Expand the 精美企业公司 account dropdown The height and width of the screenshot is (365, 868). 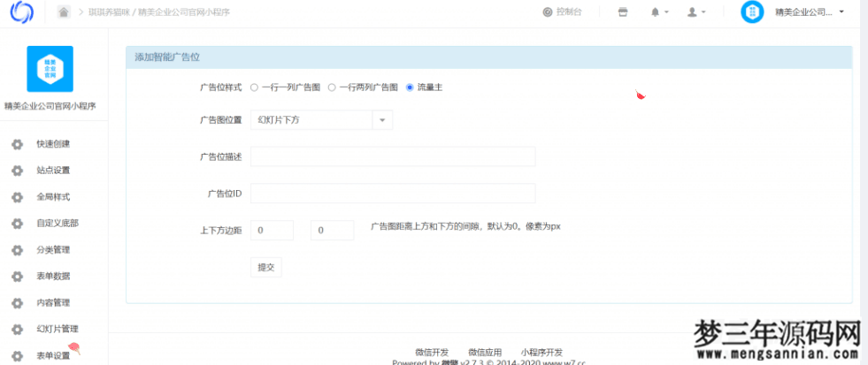point(810,11)
